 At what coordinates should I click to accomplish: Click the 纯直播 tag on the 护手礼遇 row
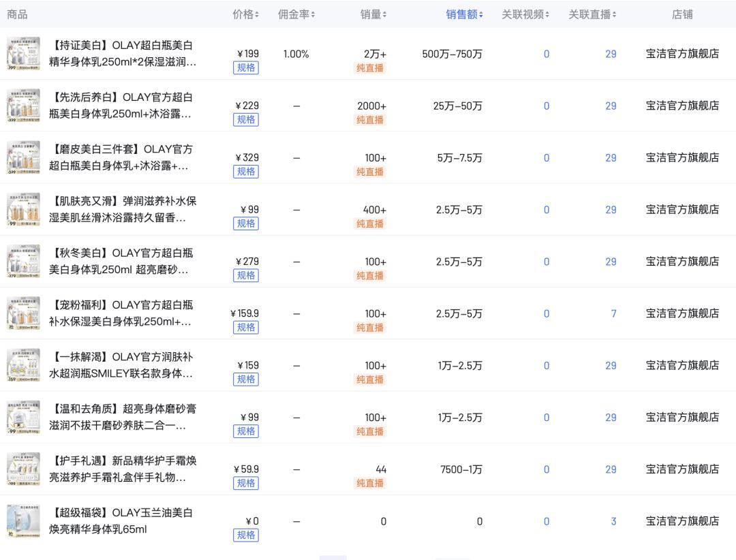point(370,484)
